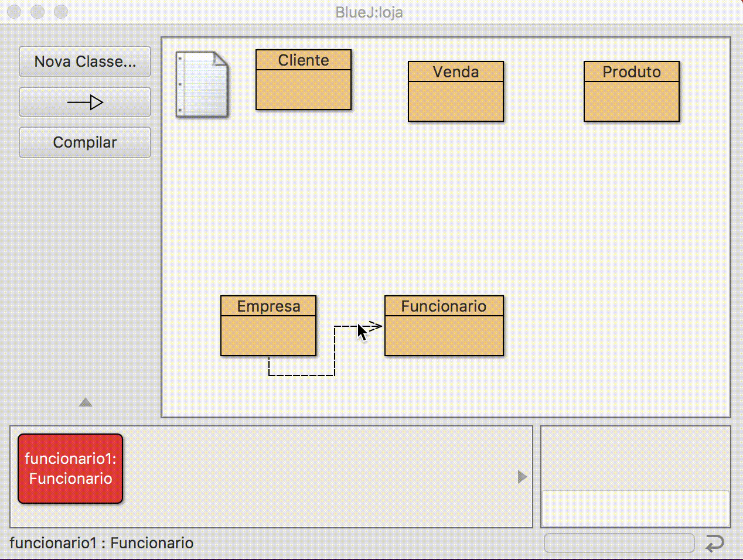Click the return arrow icon at bottom right
Image resolution: width=743 pixels, height=560 pixels.
point(715,544)
